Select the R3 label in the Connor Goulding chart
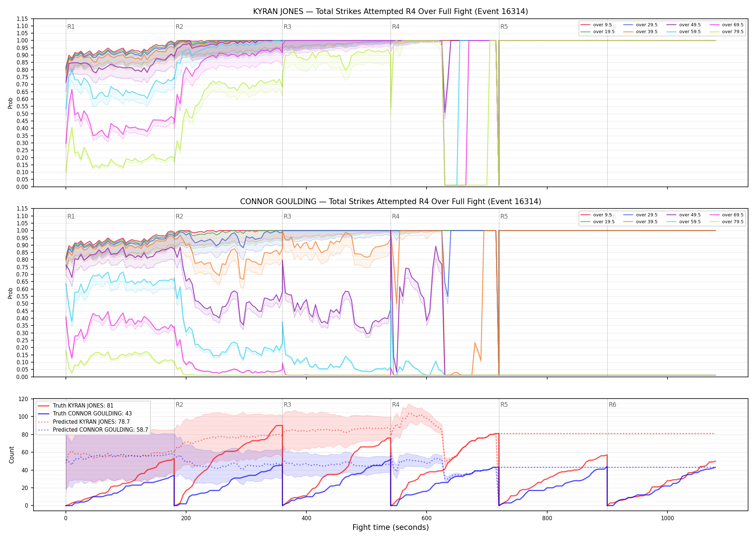Viewport: 756px width, 540px height. pyautogui.click(x=287, y=216)
